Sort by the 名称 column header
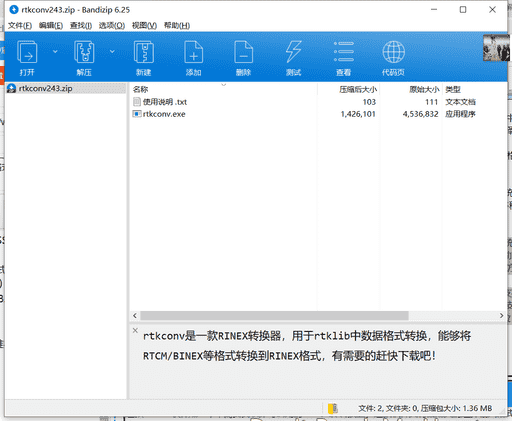The width and height of the screenshot is (512, 421). [223, 89]
